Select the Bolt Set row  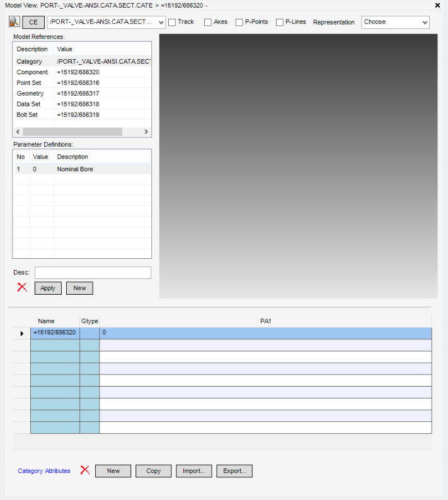click(82, 115)
